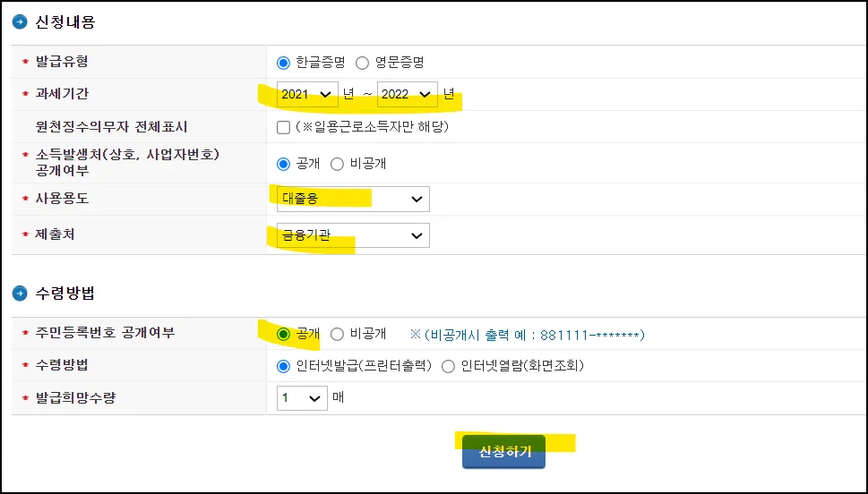Open the 2021 start year dropdown
This screenshot has height=494, width=868.
click(x=307, y=94)
